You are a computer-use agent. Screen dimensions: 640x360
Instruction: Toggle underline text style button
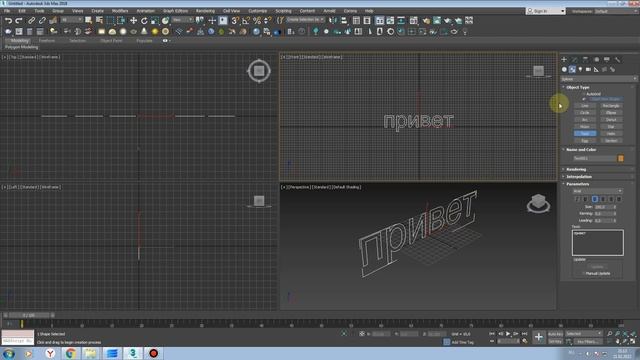coord(585,199)
